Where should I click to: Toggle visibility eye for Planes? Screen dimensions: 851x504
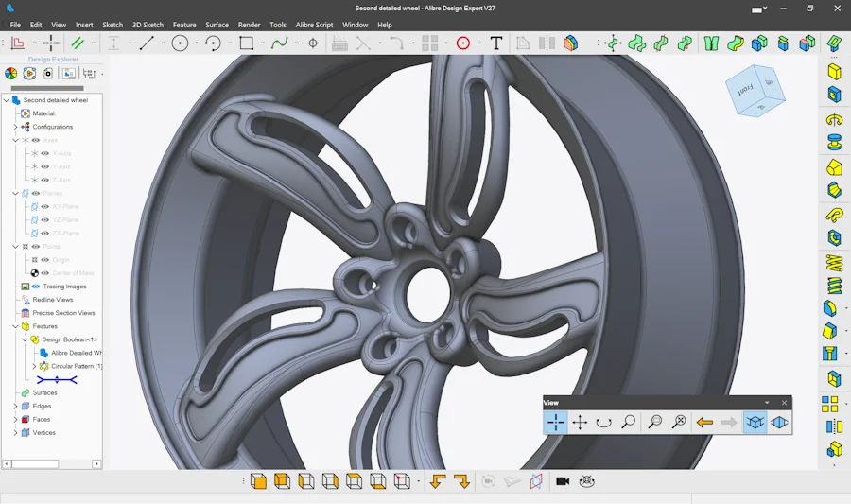click(x=36, y=193)
